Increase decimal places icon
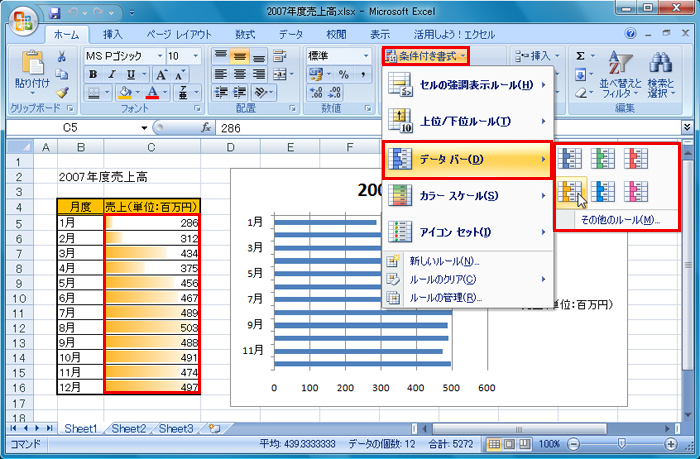Image resolution: width=700 pixels, height=459 pixels. (x=316, y=93)
